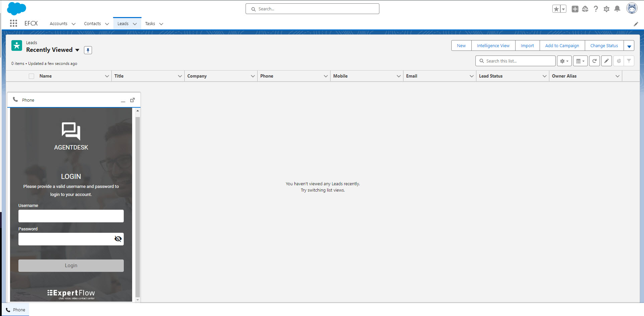Viewport: 644px width, 316px height.
Task: Check the select all rows checkbox
Action: [31, 76]
